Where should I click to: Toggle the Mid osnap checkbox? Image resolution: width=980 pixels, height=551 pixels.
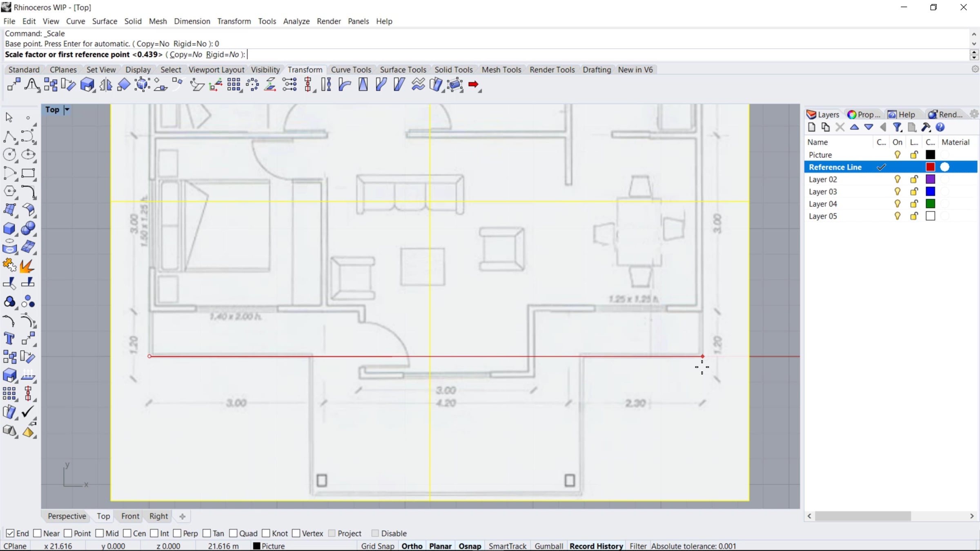(x=100, y=533)
